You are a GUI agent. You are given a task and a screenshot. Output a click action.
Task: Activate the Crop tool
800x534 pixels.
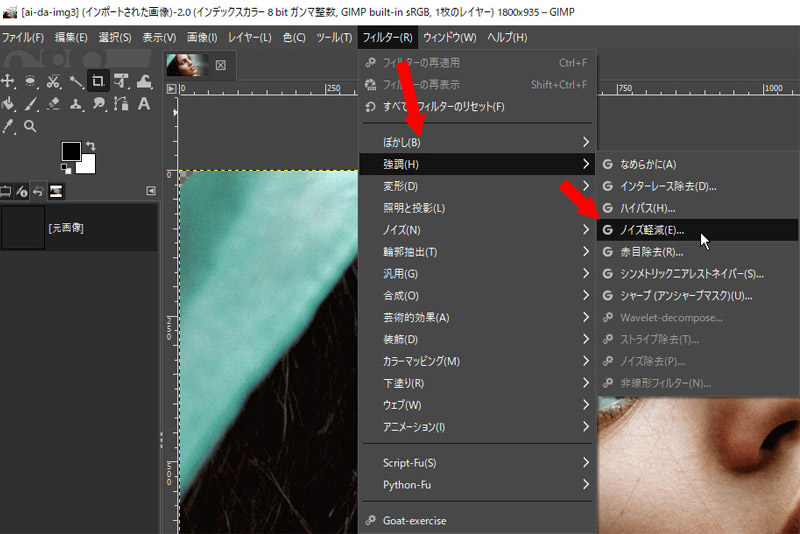click(98, 81)
